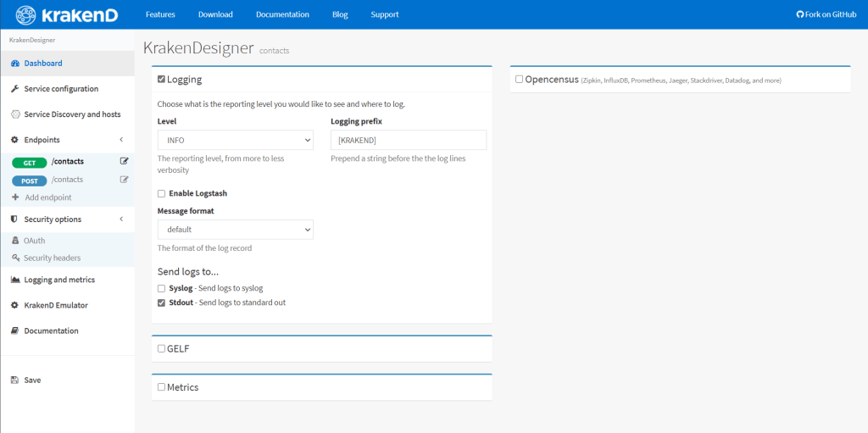Click the Save floppy disk icon
The width and height of the screenshot is (868, 433).
(15, 380)
